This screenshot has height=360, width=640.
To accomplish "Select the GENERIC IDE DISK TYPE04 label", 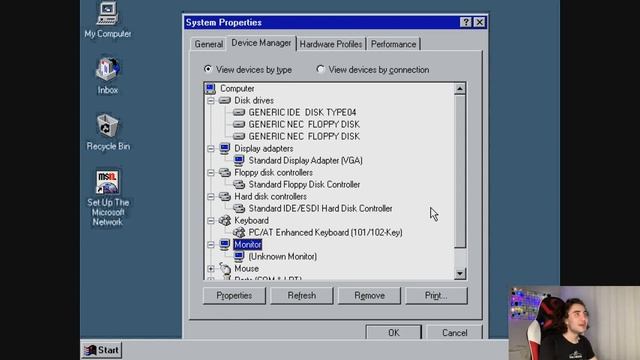I will [302, 112].
